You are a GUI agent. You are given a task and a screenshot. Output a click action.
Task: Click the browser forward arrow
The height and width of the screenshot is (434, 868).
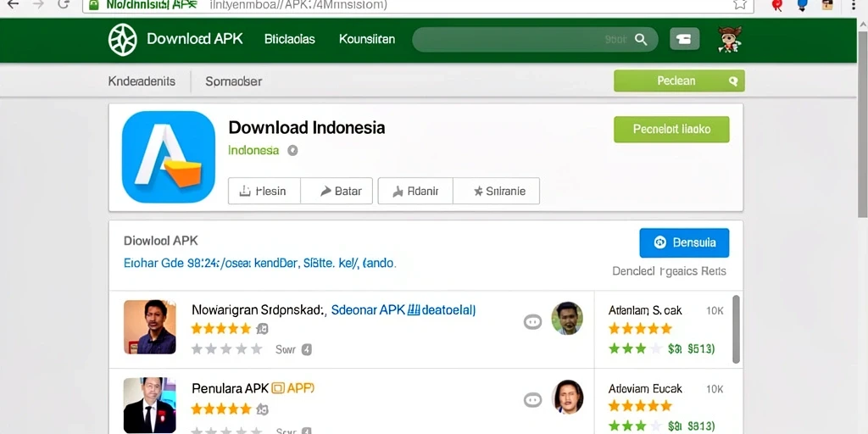pyautogui.click(x=38, y=4)
